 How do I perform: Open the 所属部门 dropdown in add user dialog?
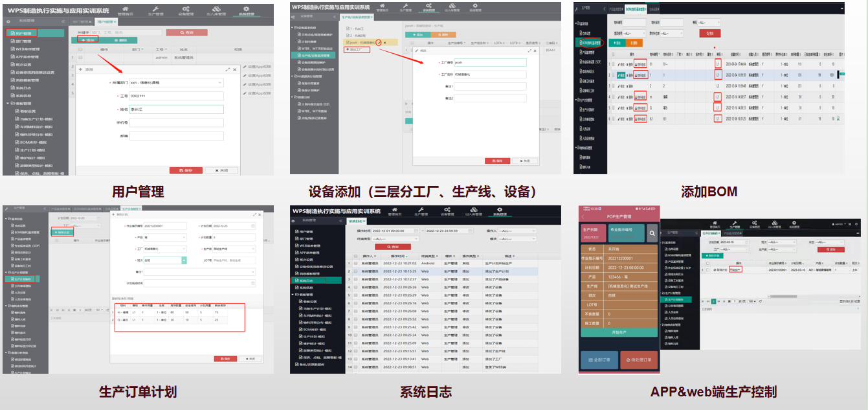click(175, 83)
